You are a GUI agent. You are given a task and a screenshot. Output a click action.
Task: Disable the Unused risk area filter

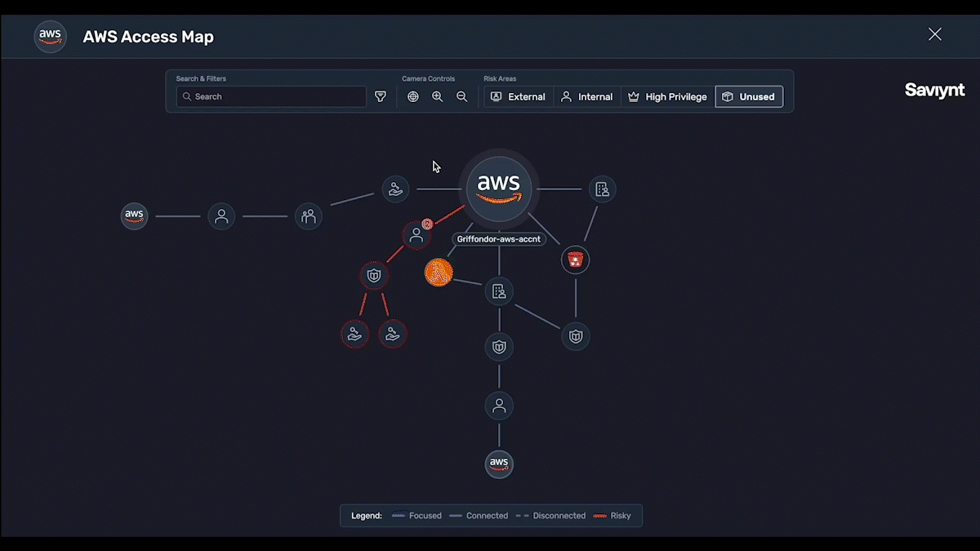[749, 96]
